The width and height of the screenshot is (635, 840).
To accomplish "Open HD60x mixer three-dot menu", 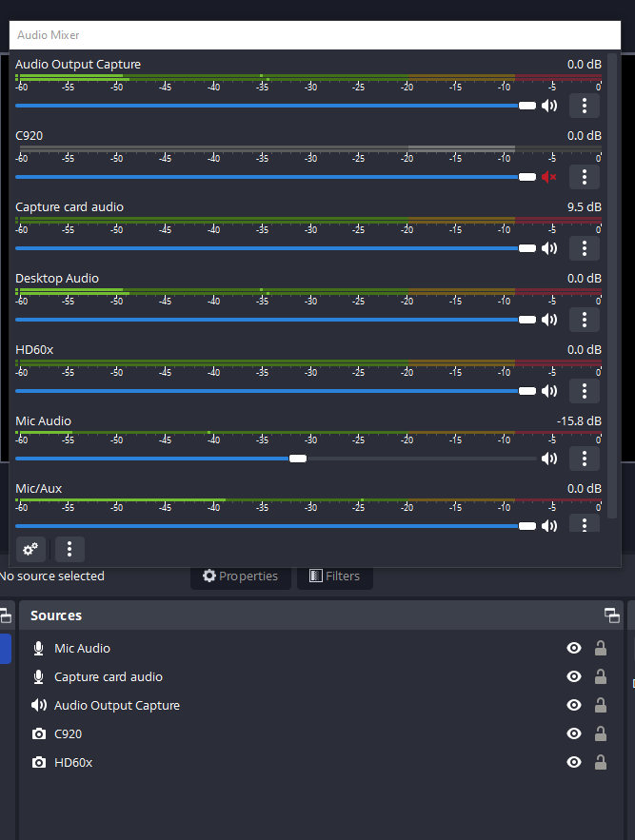I will [585, 391].
